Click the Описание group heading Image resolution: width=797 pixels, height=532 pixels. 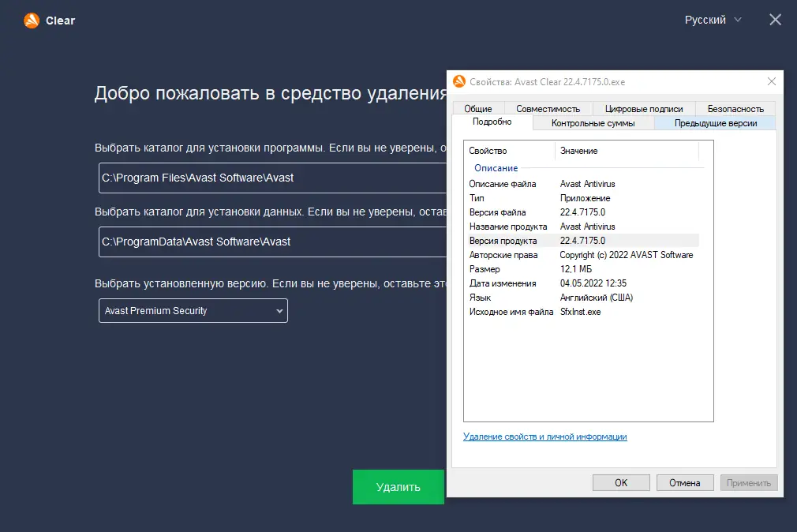tap(496, 168)
